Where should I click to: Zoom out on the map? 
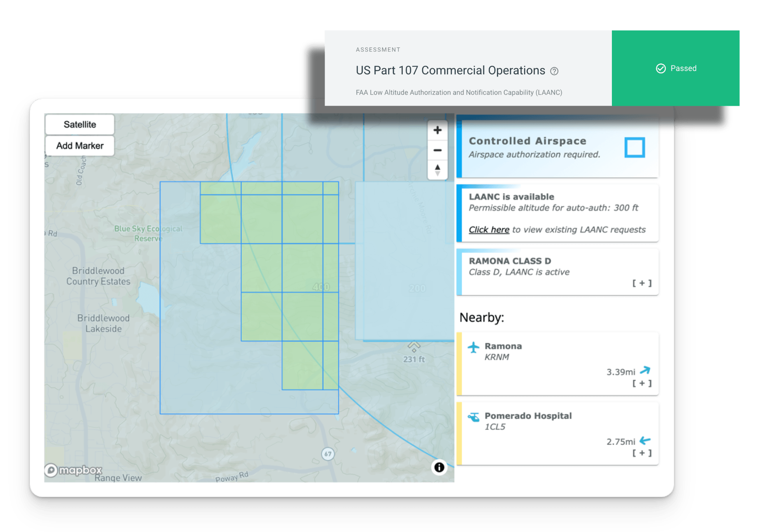[437, 150]
